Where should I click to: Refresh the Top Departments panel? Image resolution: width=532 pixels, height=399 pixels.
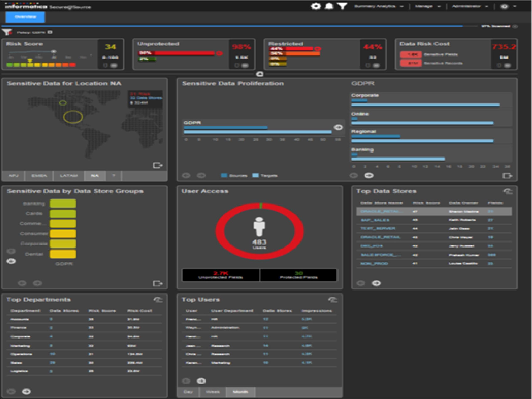click(x=158, y=299)
